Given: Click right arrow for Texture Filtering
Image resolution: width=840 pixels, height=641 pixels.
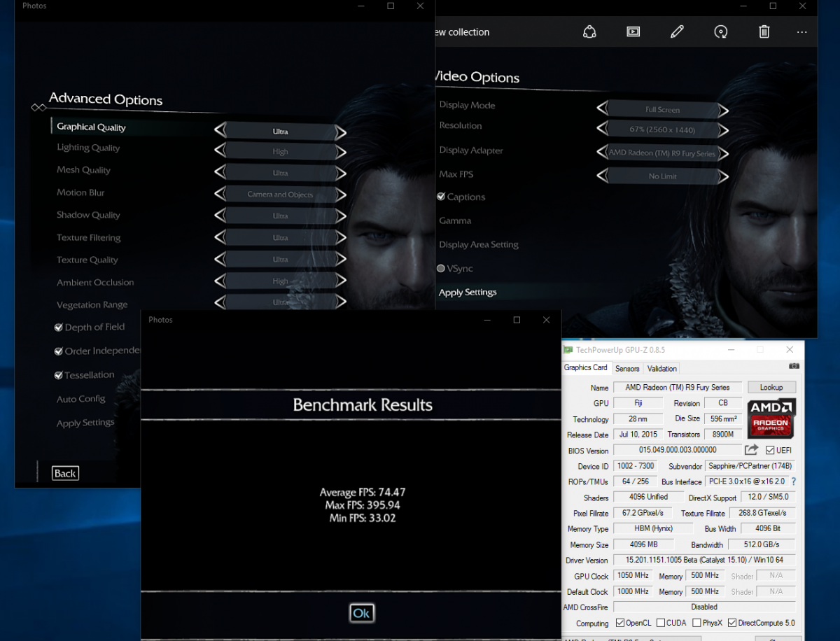Looking at the screenshot, I should pyautogui.click(x=341, y=238).
